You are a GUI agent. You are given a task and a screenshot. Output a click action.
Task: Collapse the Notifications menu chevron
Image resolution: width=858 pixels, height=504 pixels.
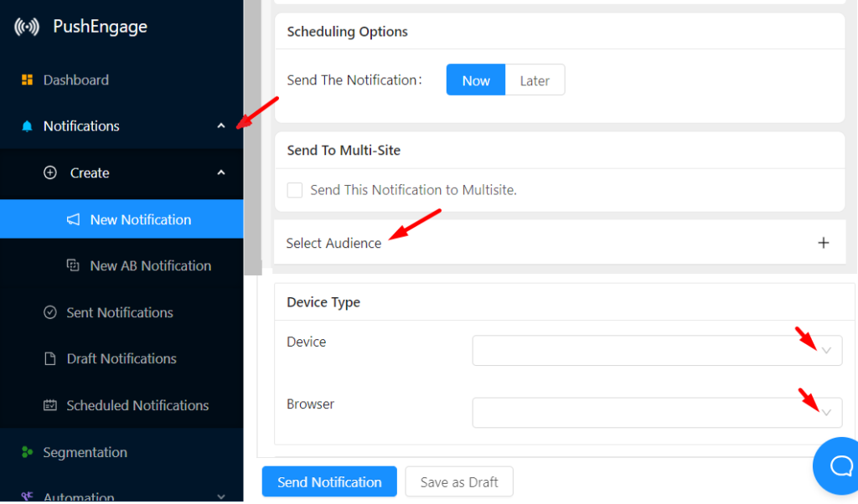[x=221, y=126]
